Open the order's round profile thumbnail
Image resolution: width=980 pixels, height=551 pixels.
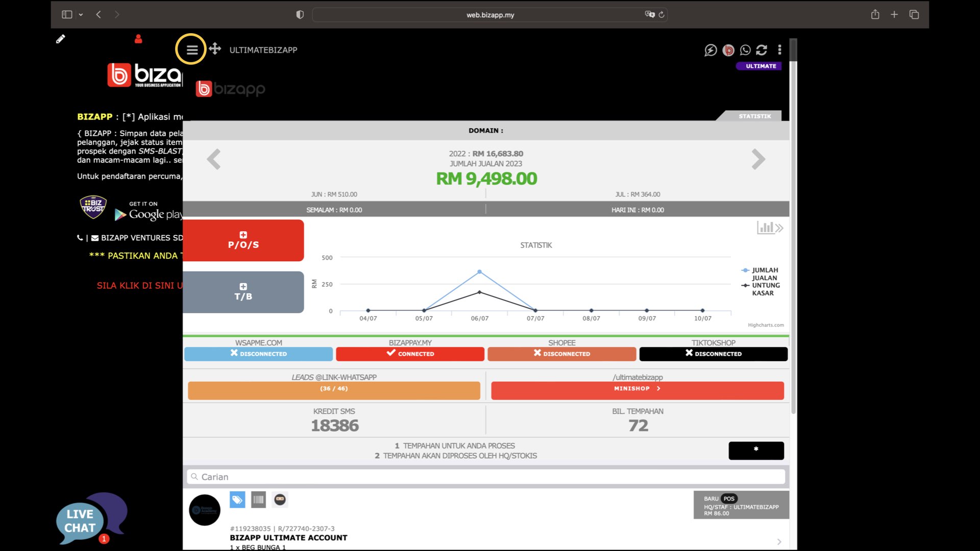point(205,510)
